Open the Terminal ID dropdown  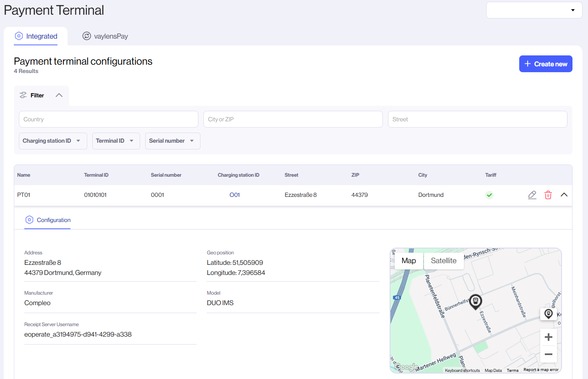point(116,141)
